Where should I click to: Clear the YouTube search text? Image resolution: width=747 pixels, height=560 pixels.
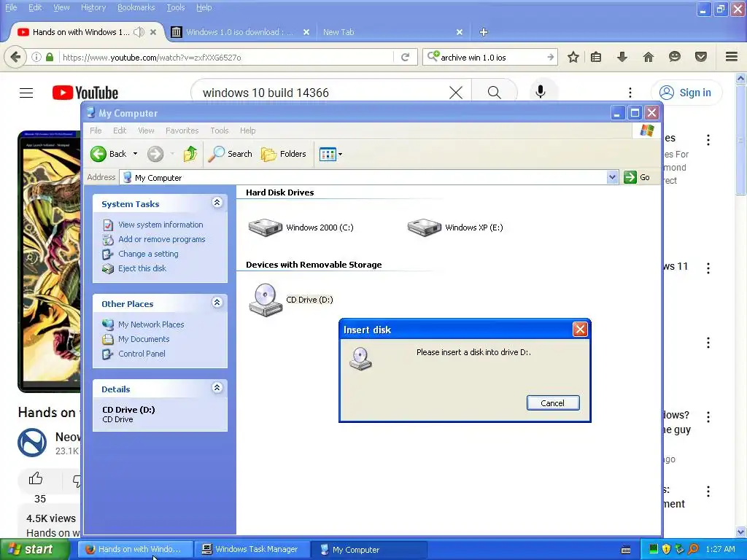[456, 93]
